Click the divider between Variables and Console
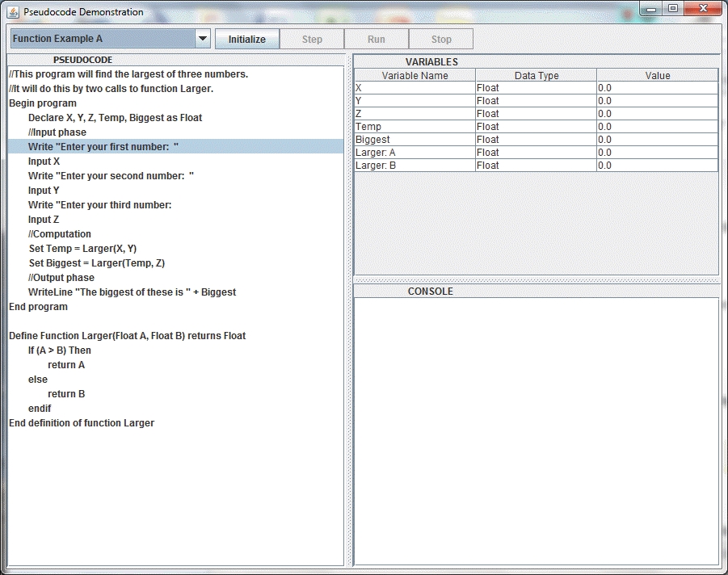Image resolution: width=728 pixels, height=575 pixels. [536, 279]
